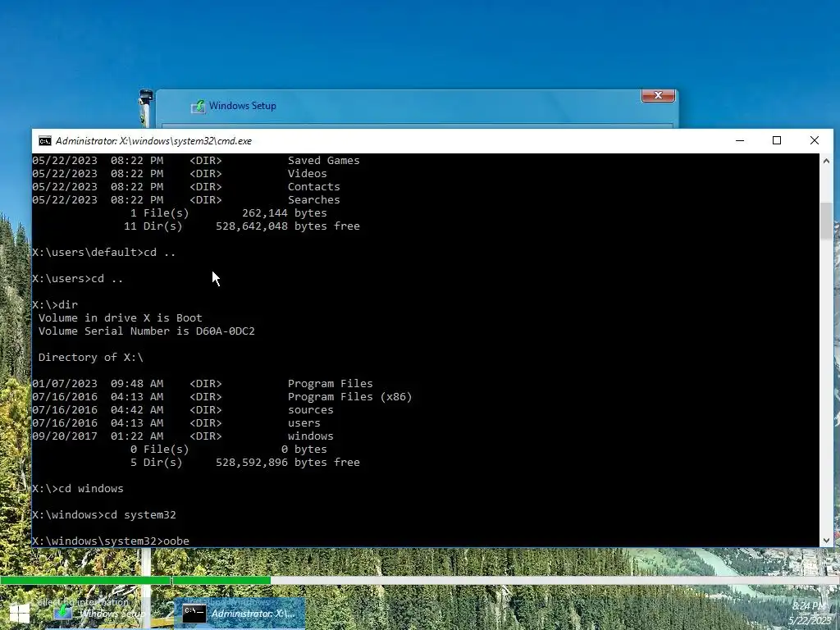This screenshot has height=630, width=840.
Task: Click the 'oobe' command prompt line
Action: pos(111,541)
